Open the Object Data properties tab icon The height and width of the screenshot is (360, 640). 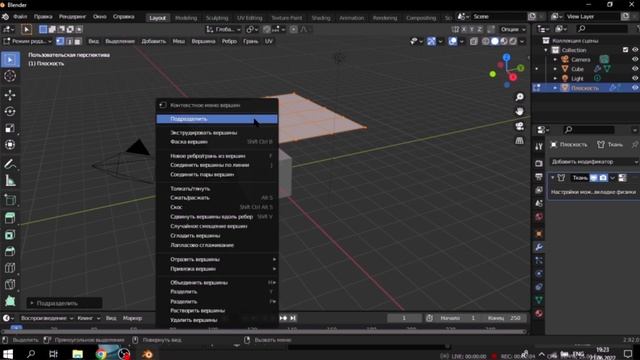pos(539,300)
